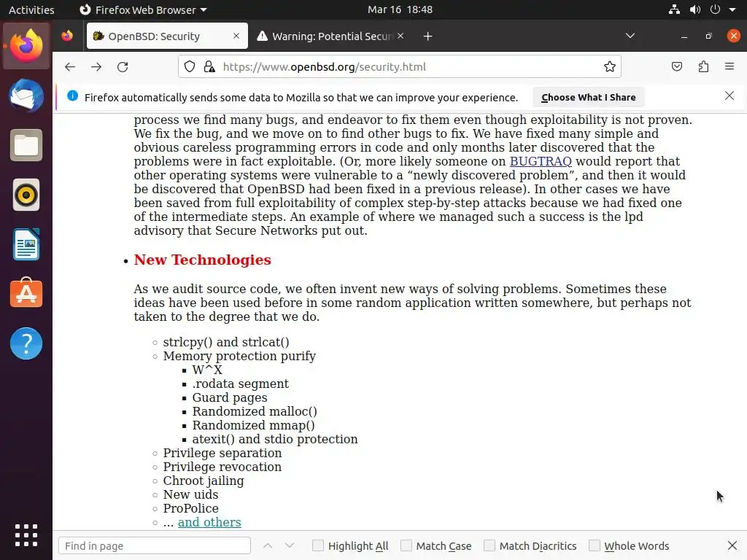Jump to next find match arrow

pos(290,545)
